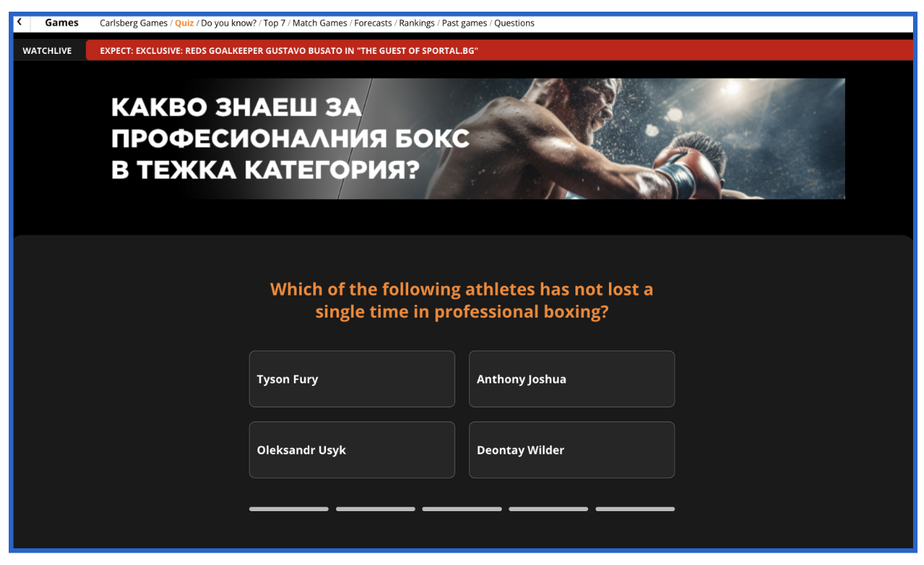Click the back chevron icon beside Games
This screenshot has height=565, width=924.
(x=20, y=23)
